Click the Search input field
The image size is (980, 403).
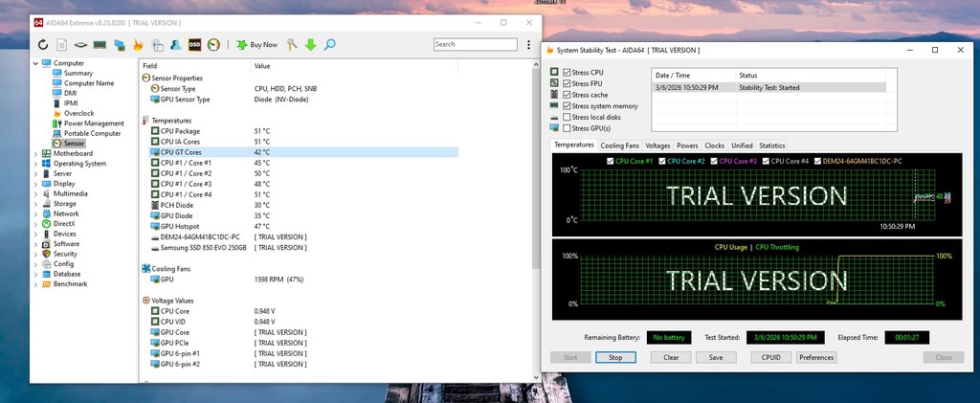click(x=475, y=45)
